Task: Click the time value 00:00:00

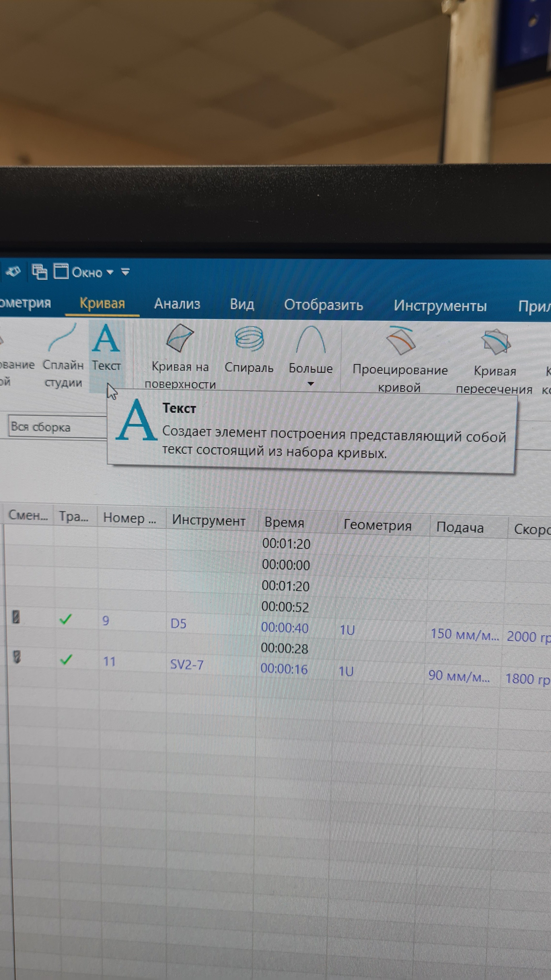Action: tap(286, 565)
